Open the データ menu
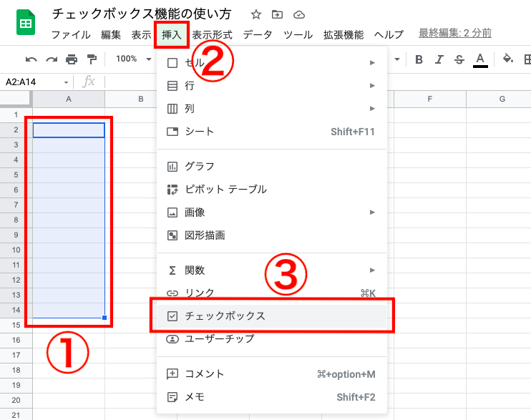The height and width of the screenshot is (420, 531). 258,34
